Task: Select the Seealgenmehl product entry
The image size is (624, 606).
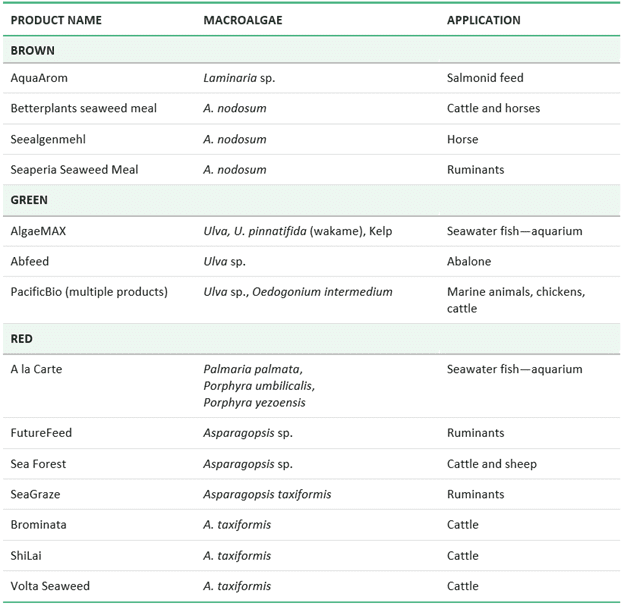Action: coord(50,139)
